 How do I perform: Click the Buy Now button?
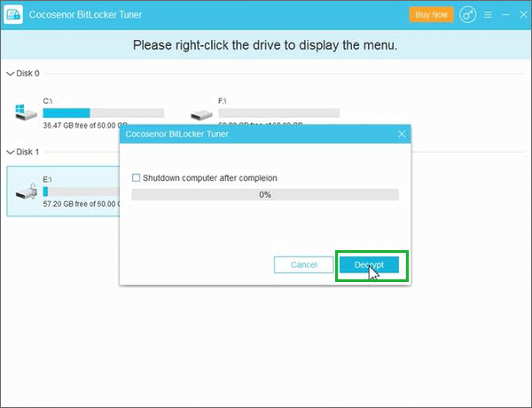click(x=431, y=14)
